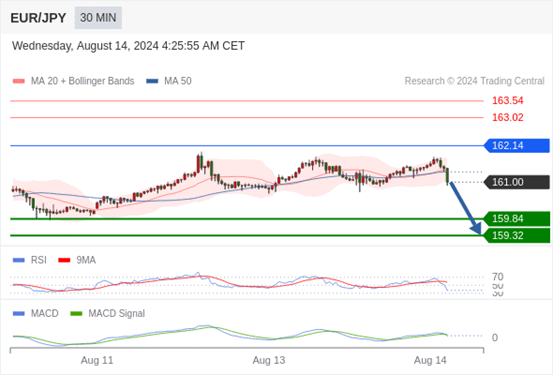Screen dimensions: 553x375
Task: Click the MACD Signal green swatch
Action: [76, 314]
